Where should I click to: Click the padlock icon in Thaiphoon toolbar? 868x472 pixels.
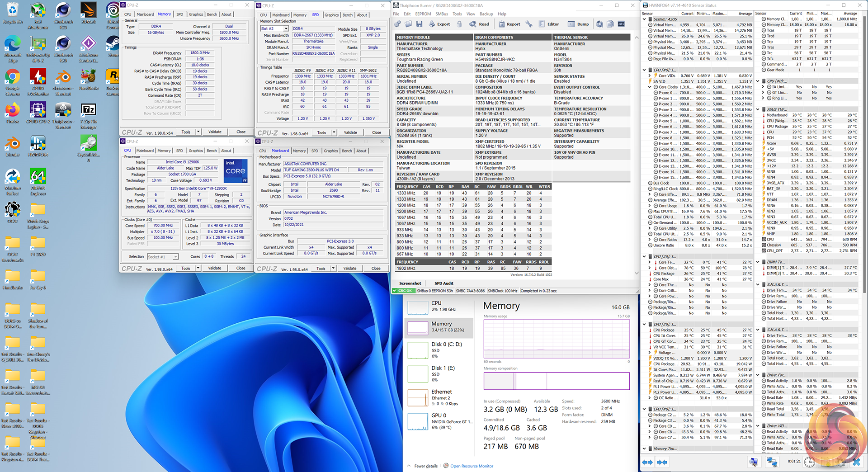459,24
